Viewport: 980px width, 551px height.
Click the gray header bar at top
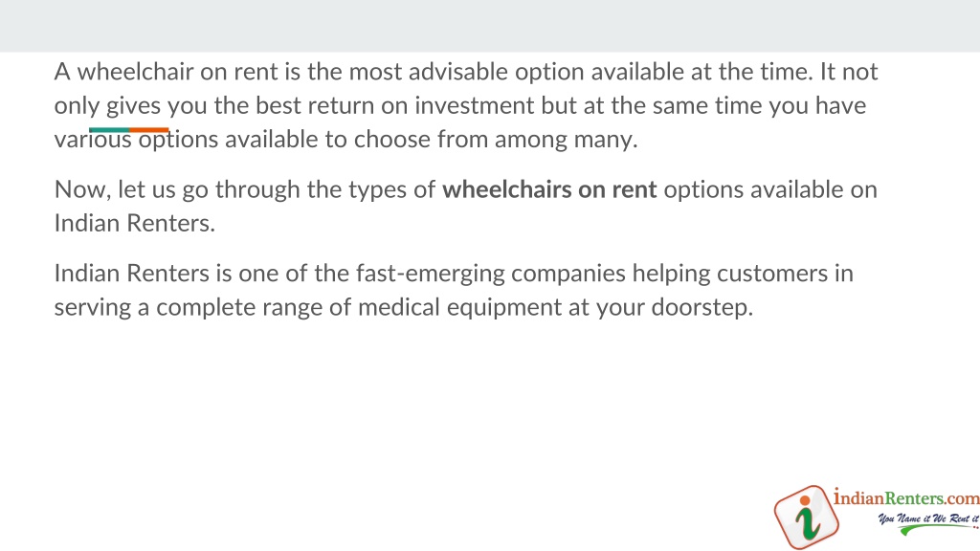[490, 26]
